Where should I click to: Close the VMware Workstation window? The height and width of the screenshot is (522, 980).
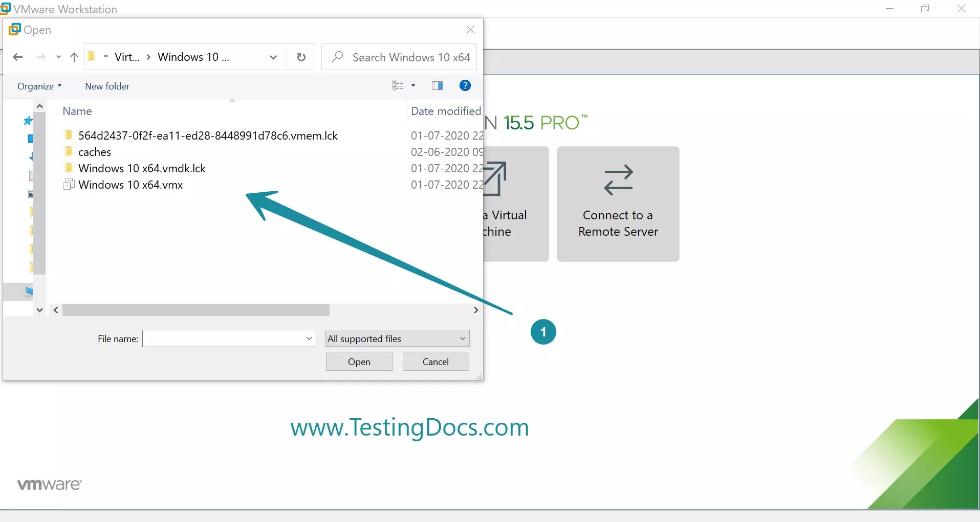coord(961,9)
